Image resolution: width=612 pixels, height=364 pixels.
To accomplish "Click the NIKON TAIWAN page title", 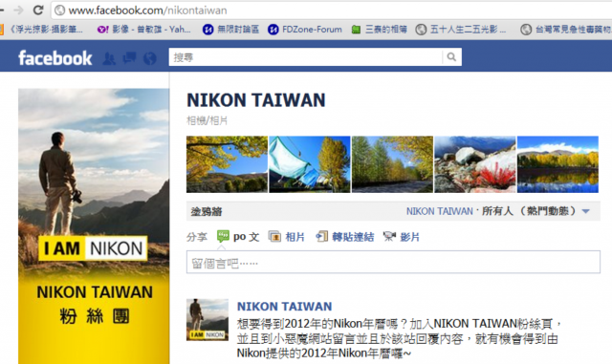I will (256, 100).
